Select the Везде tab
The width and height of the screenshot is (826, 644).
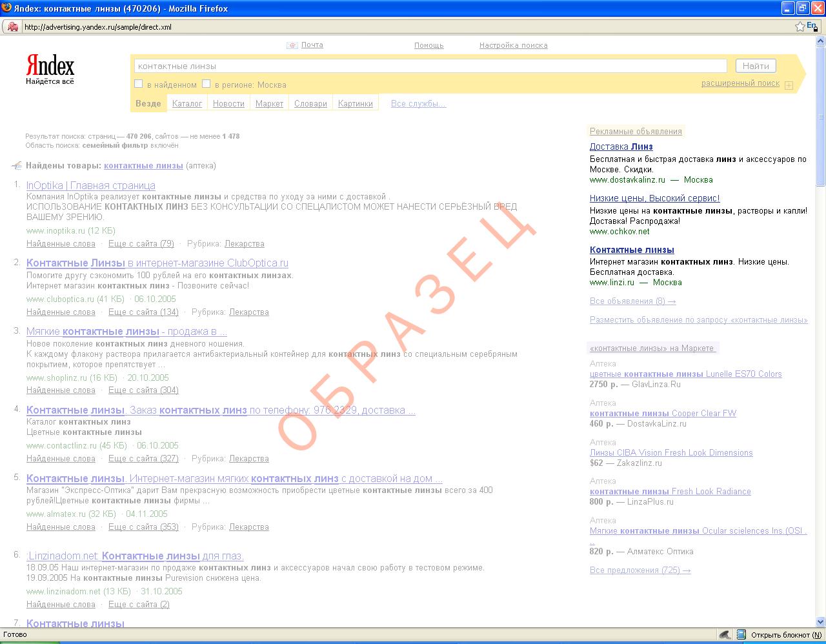[x=148, y=103]
